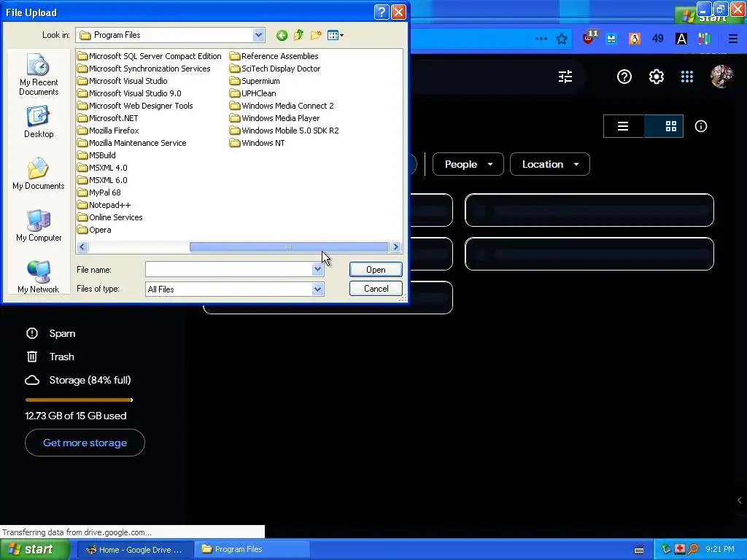Open My Computer in places bar
747x560 pixels.
(x=39, y=226)
